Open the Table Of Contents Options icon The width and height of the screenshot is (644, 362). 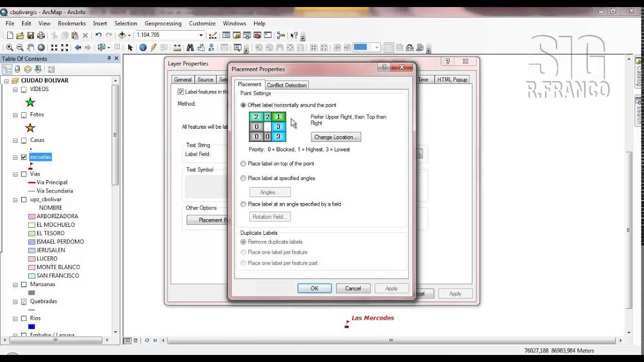coord(51,69)
